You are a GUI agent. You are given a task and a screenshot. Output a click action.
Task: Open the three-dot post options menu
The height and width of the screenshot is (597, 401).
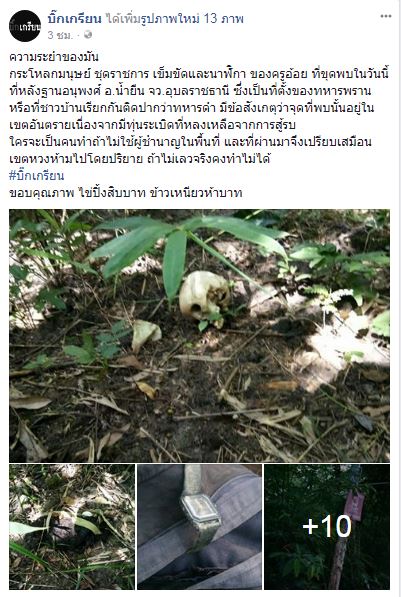pos(385,16)
